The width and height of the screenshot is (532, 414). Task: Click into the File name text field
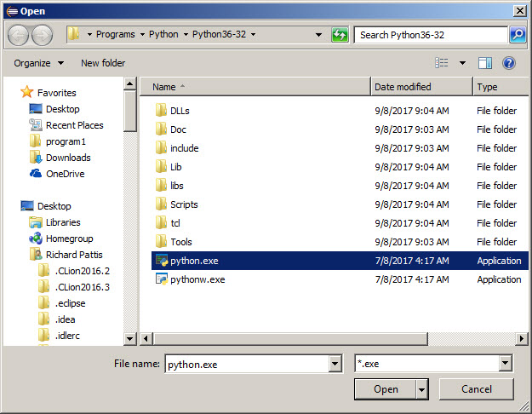(246, 364)
